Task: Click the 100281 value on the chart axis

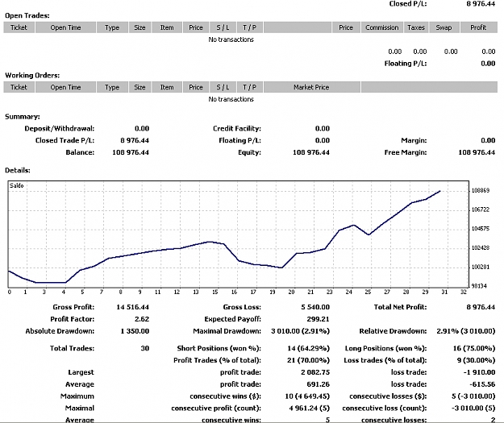Action: point(481,267)
